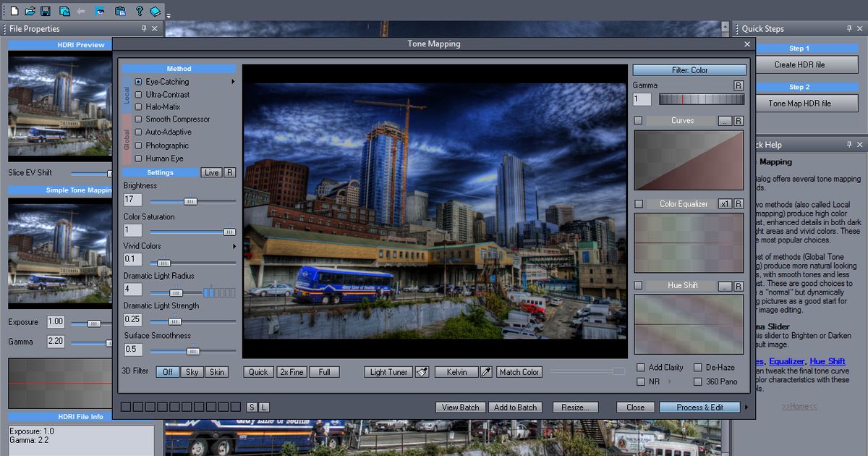Screen dimensions: 868x456
Task: Open Process & Edit dropdown arrow
Action: (746, 408)
